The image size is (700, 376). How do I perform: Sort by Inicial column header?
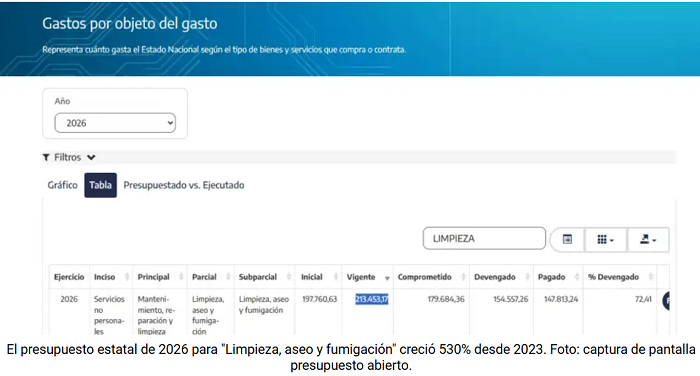(318, 277)
